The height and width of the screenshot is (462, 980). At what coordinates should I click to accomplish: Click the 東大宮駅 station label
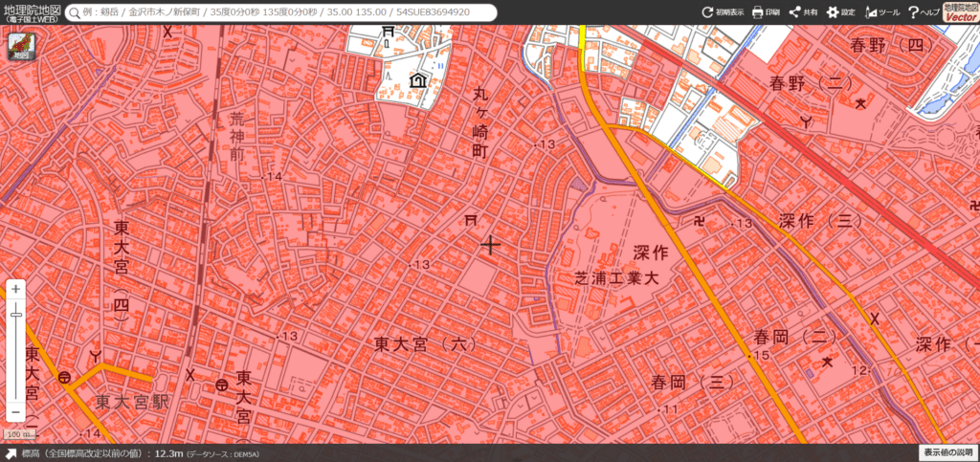(x=131, y=401)
